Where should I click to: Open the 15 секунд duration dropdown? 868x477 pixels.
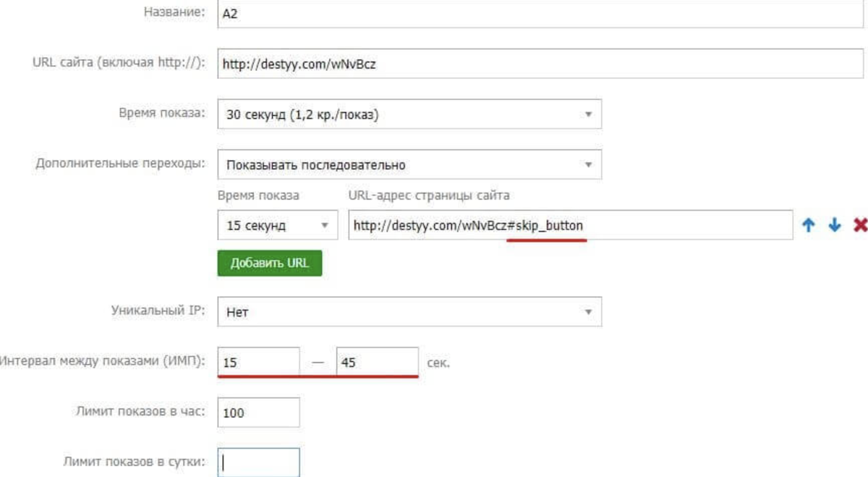[278, 225]
